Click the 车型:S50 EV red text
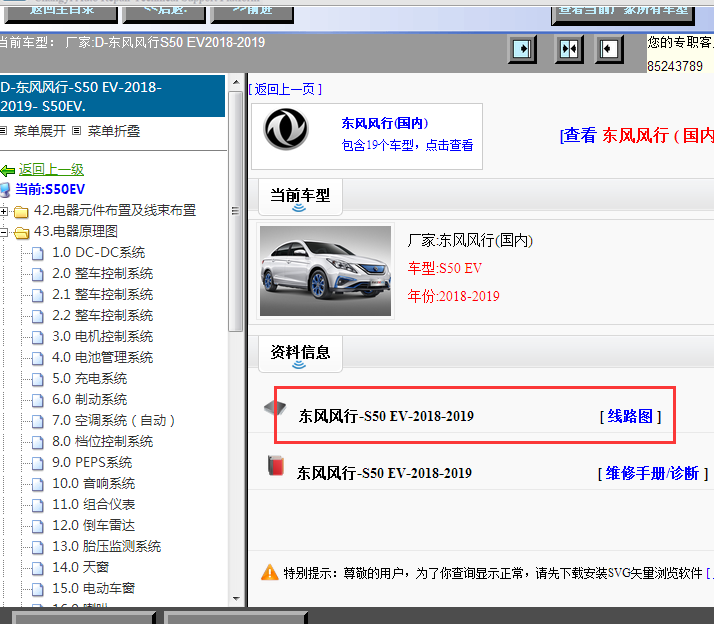This screenshot has height=624, width=714. (444, 268)
